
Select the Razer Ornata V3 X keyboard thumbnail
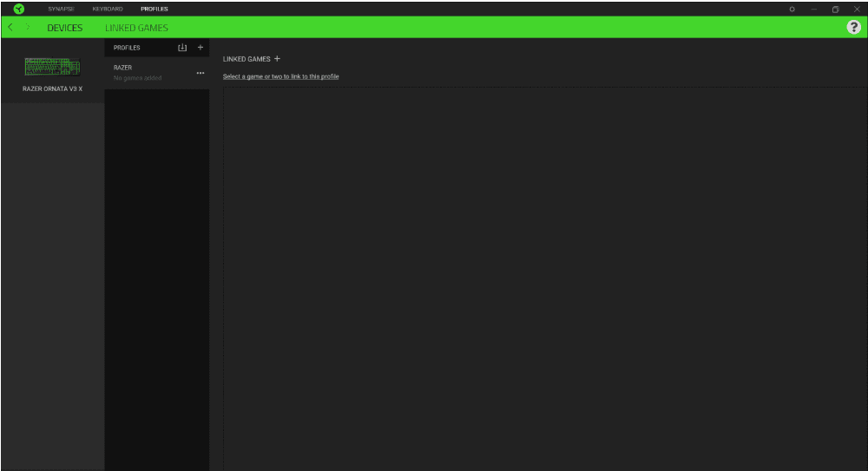[x=52, y=67]
